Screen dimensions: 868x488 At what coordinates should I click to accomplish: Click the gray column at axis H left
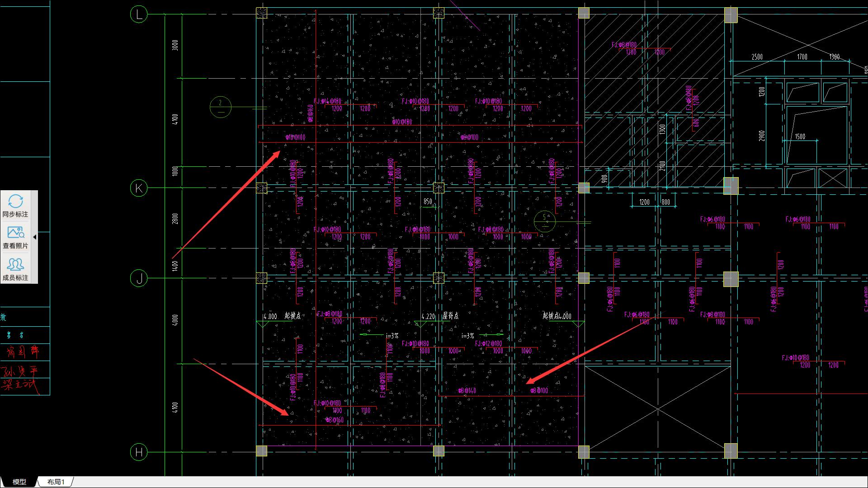[261, 450]
